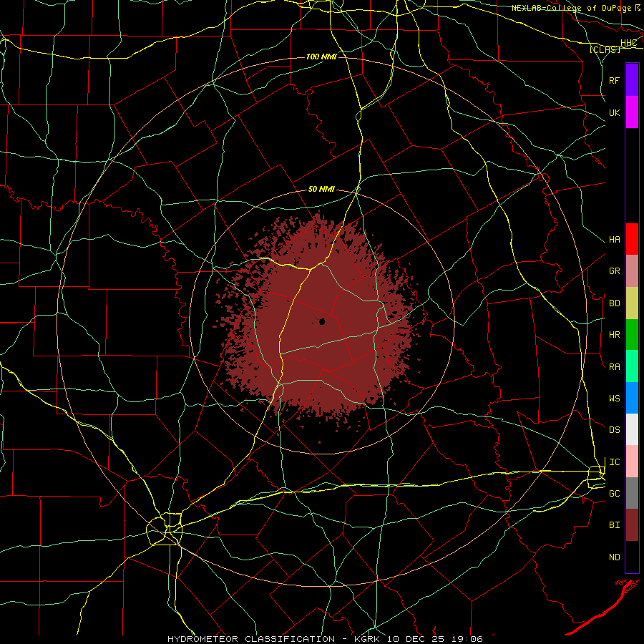Click the 10 DEC 25 date text
The image size is (644, 644).
click(416, 639)
